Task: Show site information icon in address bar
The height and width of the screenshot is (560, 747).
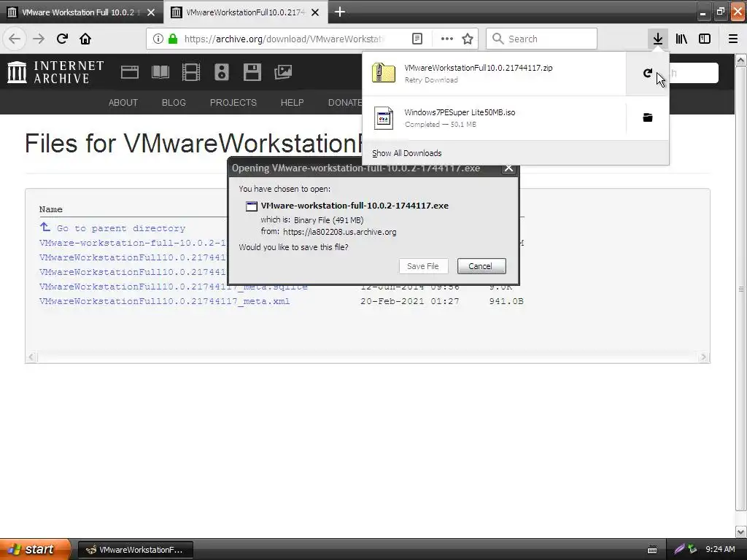Action: (x=158, y=39)
